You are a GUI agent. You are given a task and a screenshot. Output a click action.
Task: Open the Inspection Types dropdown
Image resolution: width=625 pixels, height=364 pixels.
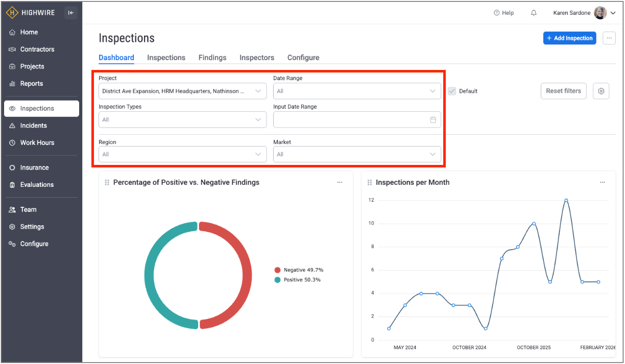[182, 119]
